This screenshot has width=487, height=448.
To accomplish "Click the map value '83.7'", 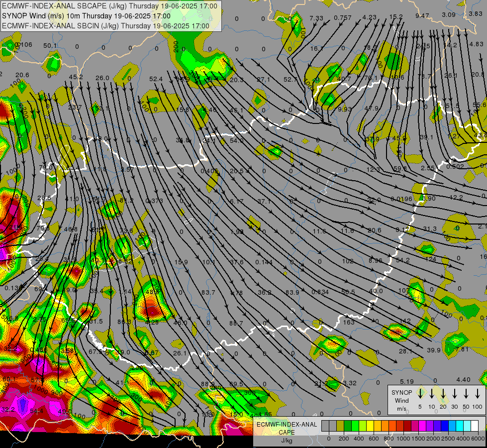I will coord(208,293).
